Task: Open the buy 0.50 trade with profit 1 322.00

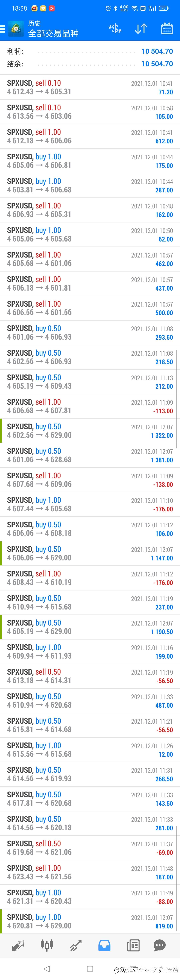Action: [90, 431]
